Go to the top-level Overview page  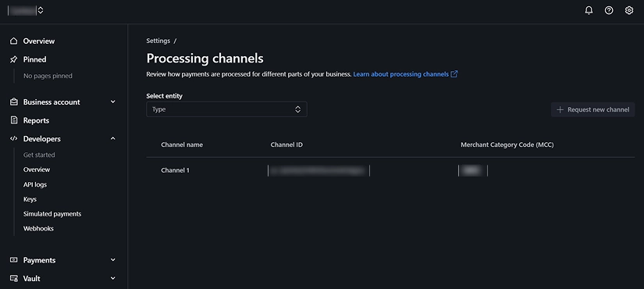click(x=38, y=41)
